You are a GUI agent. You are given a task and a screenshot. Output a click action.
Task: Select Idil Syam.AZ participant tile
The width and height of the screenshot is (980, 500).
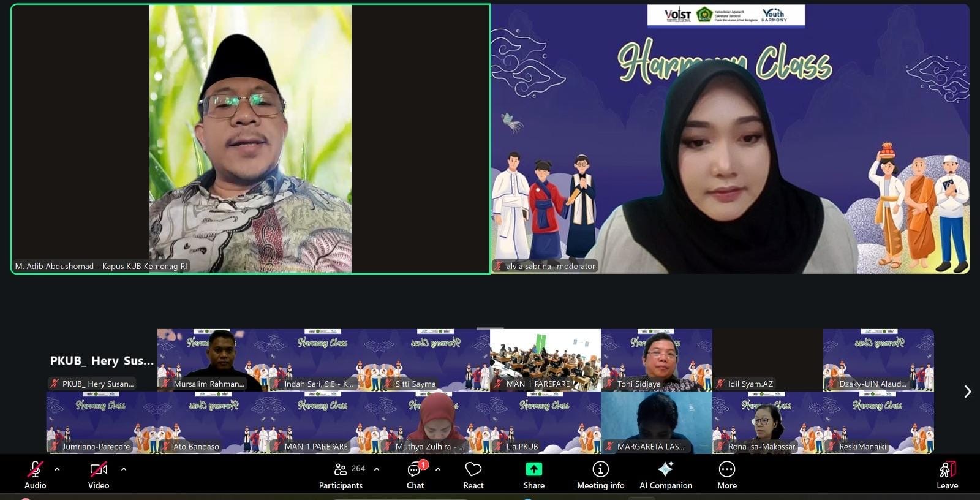[x=767, y=360]
